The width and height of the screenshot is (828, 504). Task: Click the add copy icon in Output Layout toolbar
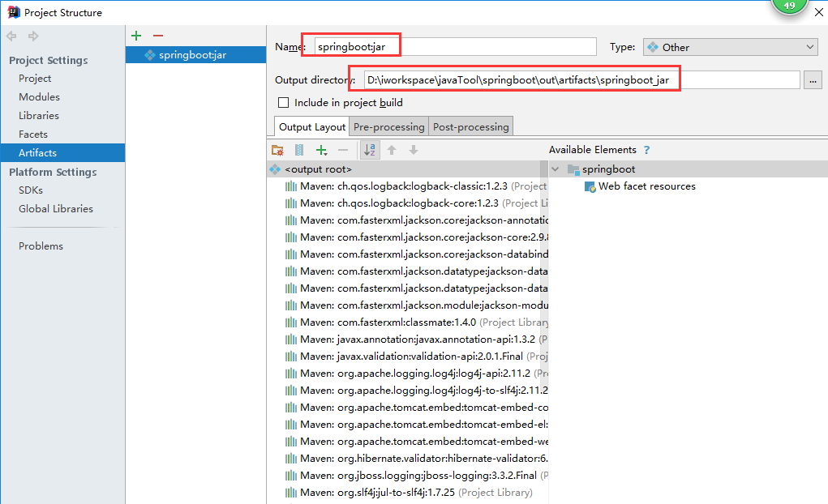pos(321,150)
